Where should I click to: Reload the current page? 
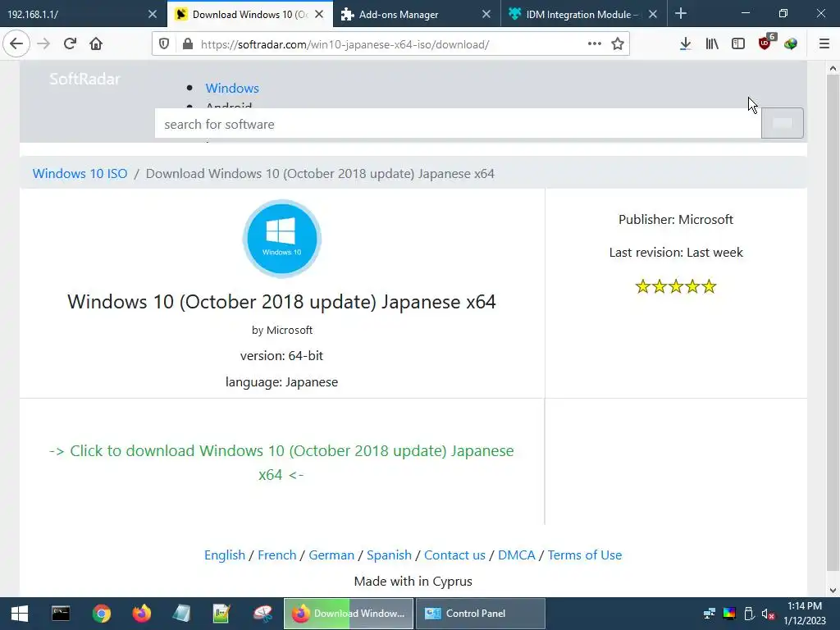click(70, 44)
